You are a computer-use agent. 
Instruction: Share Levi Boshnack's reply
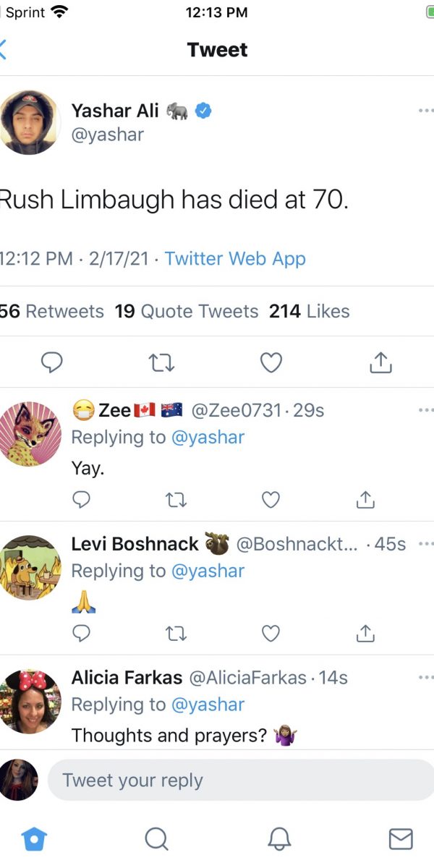click(366, 634)
